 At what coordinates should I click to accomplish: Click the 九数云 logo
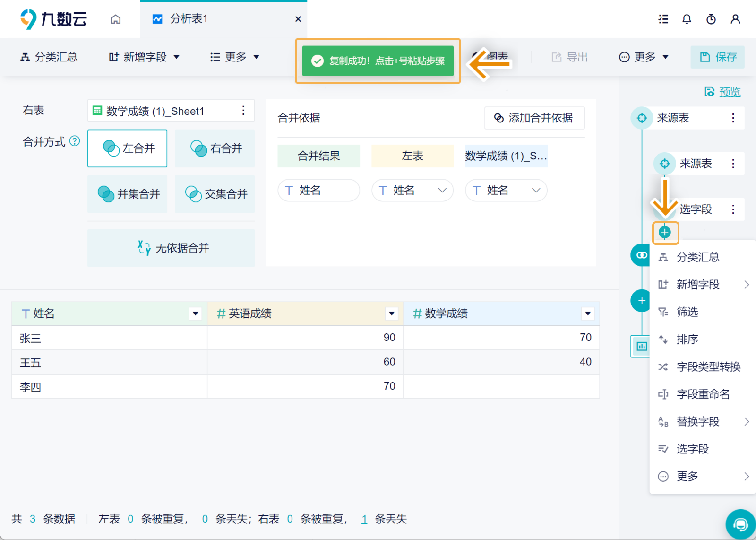point(53,19)
